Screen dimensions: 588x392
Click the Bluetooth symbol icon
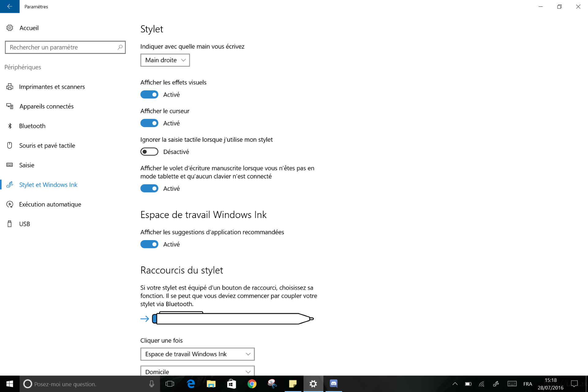10,126
